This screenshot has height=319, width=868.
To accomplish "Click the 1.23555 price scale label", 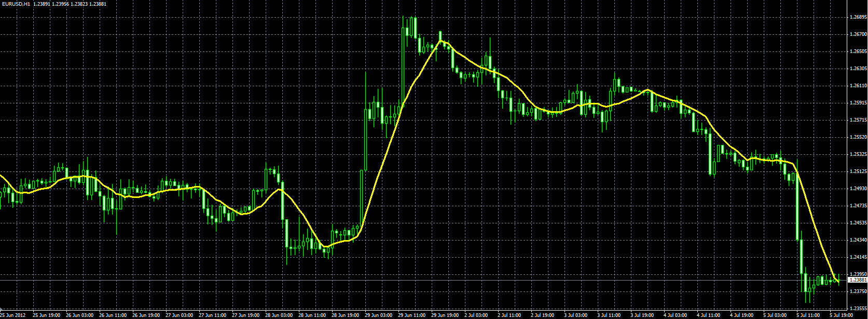I will point(858,309).
